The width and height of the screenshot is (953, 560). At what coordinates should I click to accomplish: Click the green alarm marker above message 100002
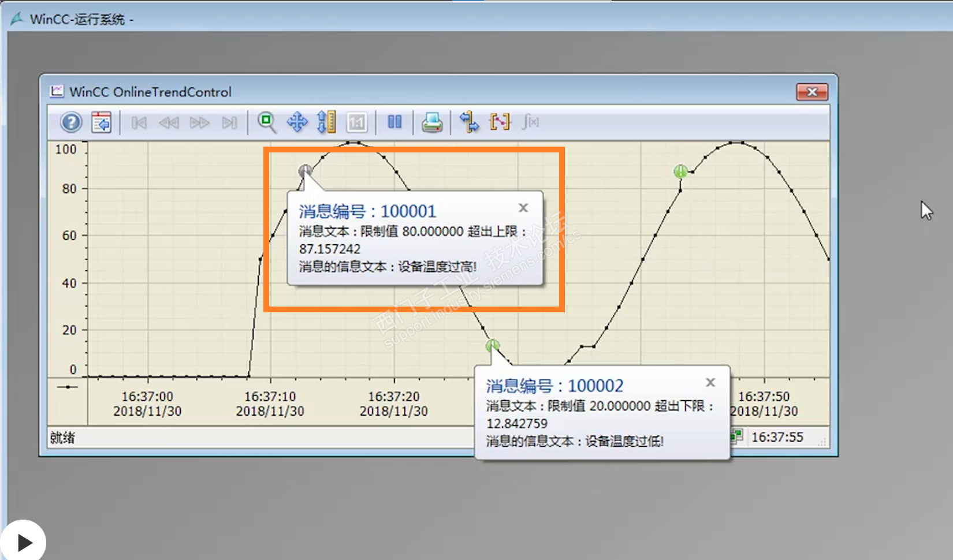[x=493, y=346]
